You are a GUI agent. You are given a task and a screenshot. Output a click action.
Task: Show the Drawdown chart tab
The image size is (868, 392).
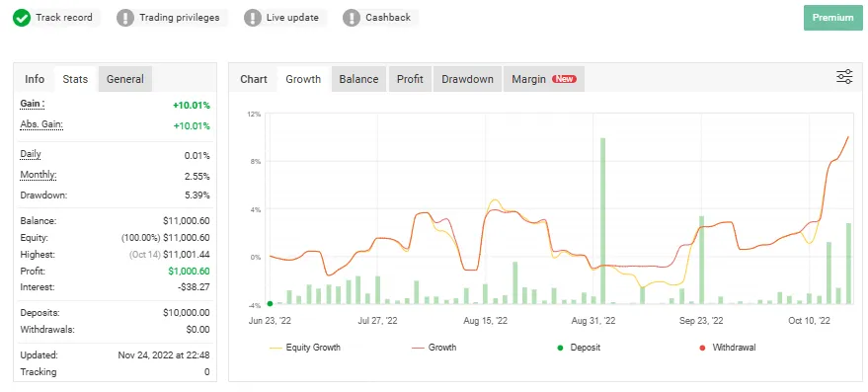pyautogui.click(x=467, y=79)
